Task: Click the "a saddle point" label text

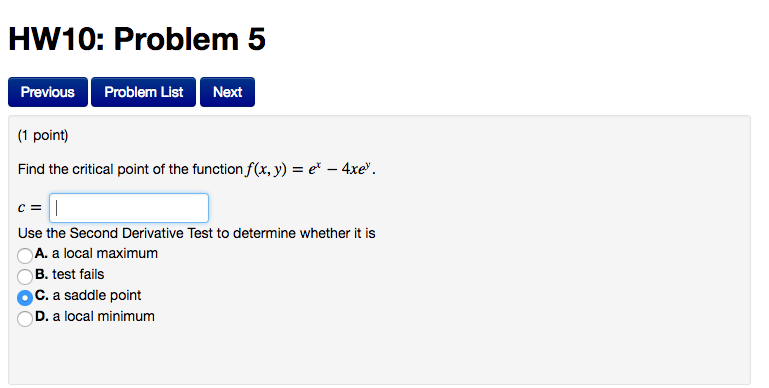Action: (97, 295)
